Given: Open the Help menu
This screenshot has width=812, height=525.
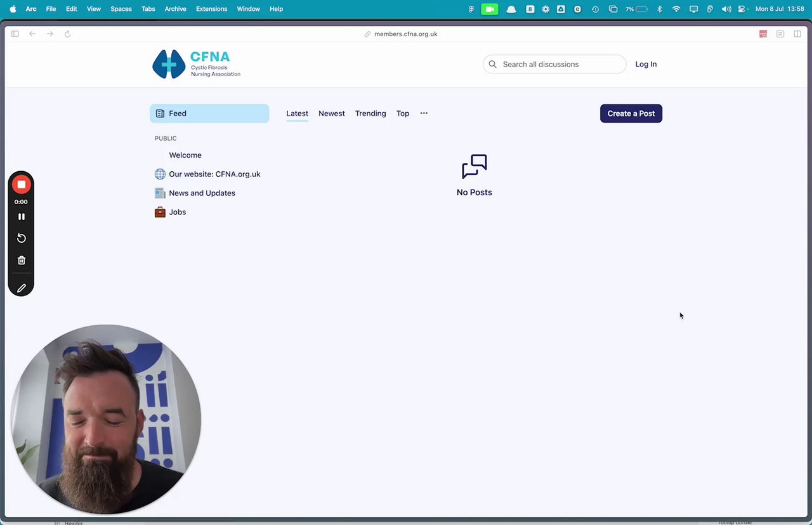Looking at the screenshot, I should click(277, 9).
